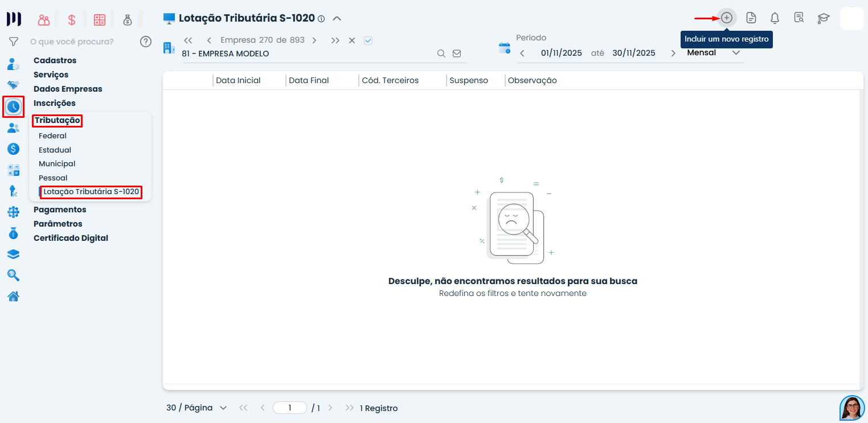Select Municipal under Tributação
Screen dimensions: 868x423
click(x=57, y=164)
